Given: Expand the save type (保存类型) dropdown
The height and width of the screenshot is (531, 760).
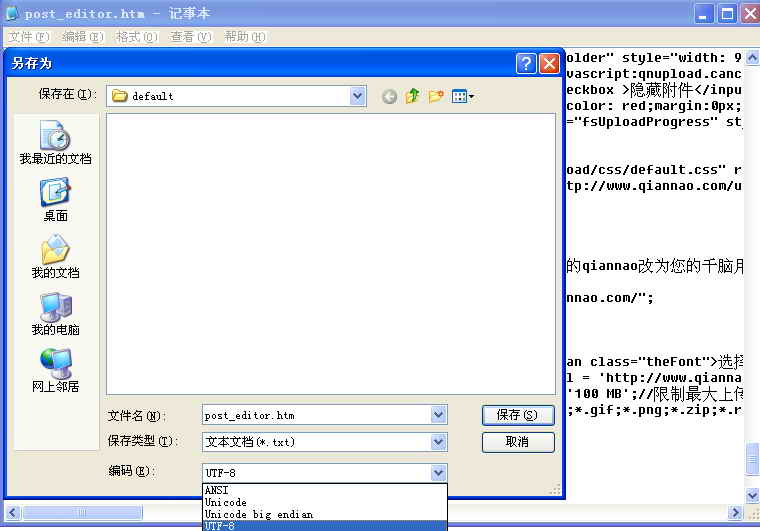Looking at the screenshot, I should (438, 442).
